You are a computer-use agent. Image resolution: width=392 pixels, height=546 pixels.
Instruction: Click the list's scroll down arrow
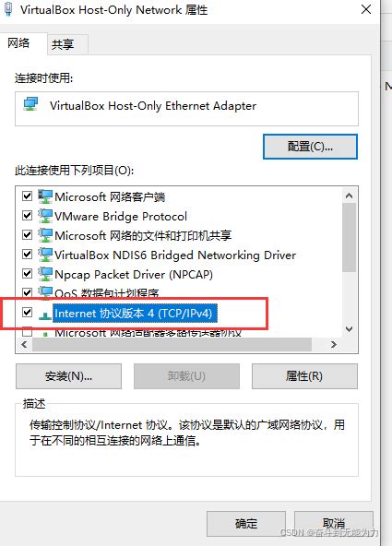click(x=350, y=328)
